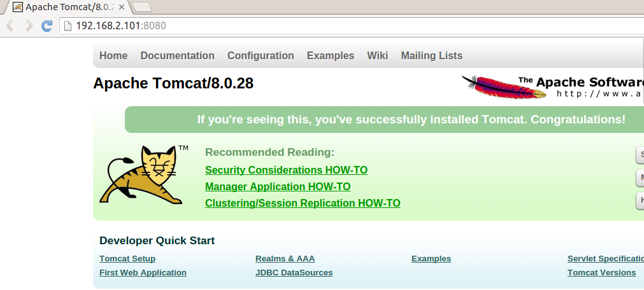Open a new tab with the blank tab button

[x=143, y=7]
